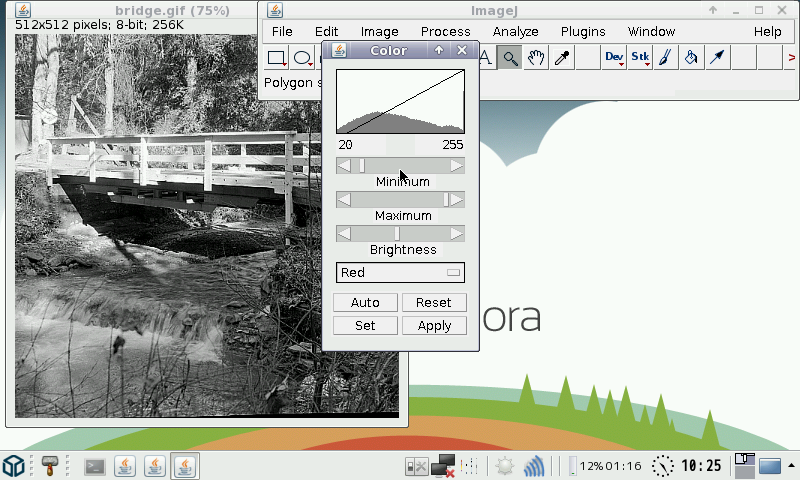Click the hammer tool panel icon
Image resolution: width=800 pixels, height=480 pixels.
click(x=49, y=466)
